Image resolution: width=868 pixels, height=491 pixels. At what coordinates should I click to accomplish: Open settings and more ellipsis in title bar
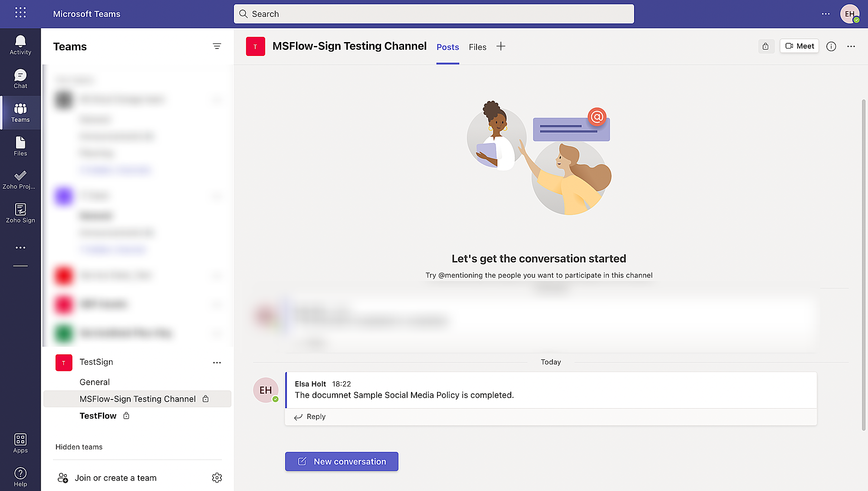[x=825, y=14]
